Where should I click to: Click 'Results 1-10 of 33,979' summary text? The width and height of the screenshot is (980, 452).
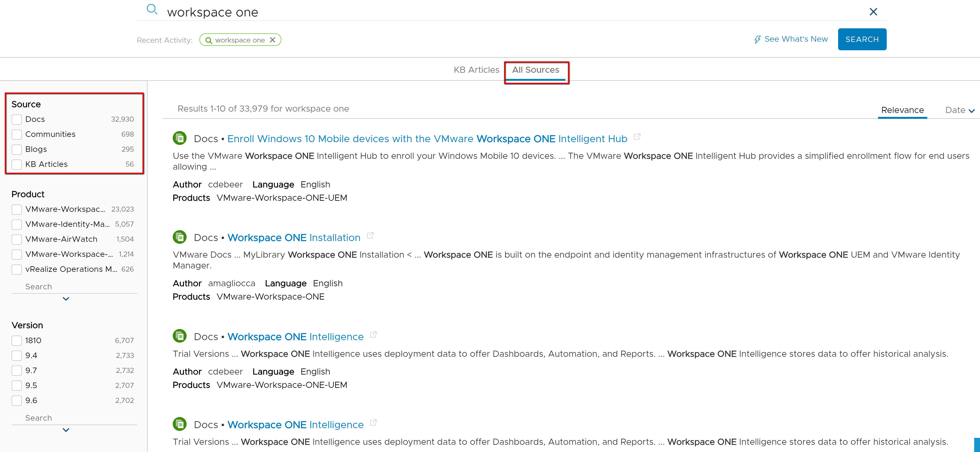point(263,109)
